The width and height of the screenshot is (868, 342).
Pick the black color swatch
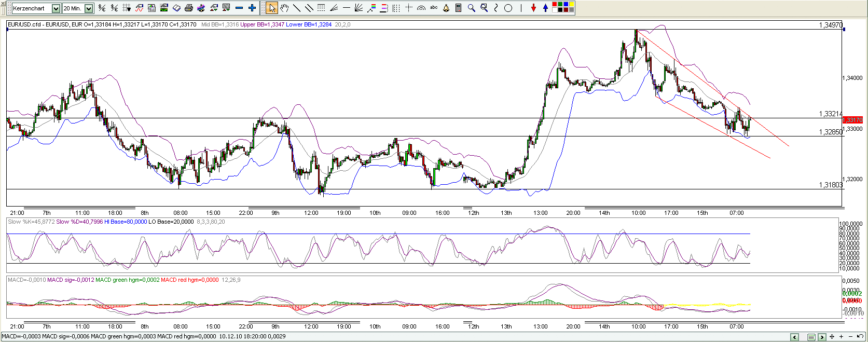coord(560,10)
